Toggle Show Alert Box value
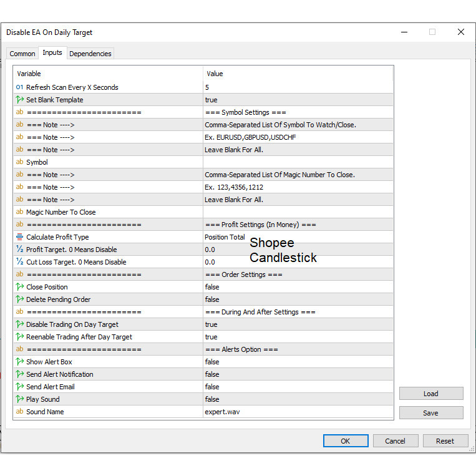This screenshot has height=476, width=476. 212,362
